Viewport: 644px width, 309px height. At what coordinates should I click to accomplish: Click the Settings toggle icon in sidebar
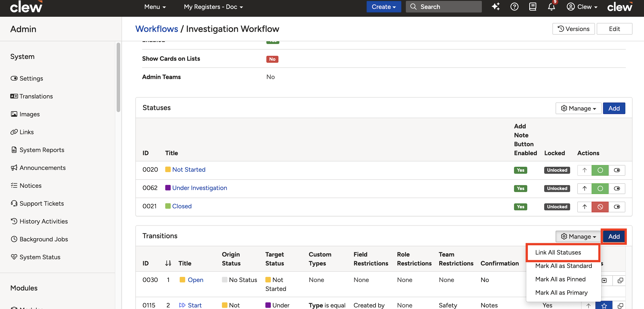14,78
